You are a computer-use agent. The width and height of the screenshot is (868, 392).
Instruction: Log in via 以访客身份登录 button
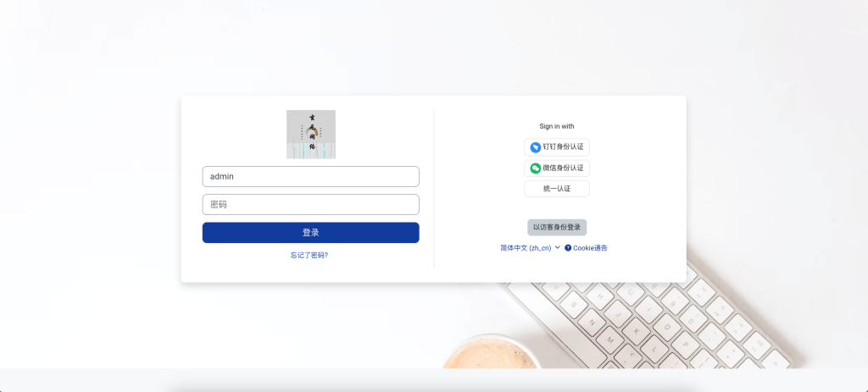(x=557, y=227)
